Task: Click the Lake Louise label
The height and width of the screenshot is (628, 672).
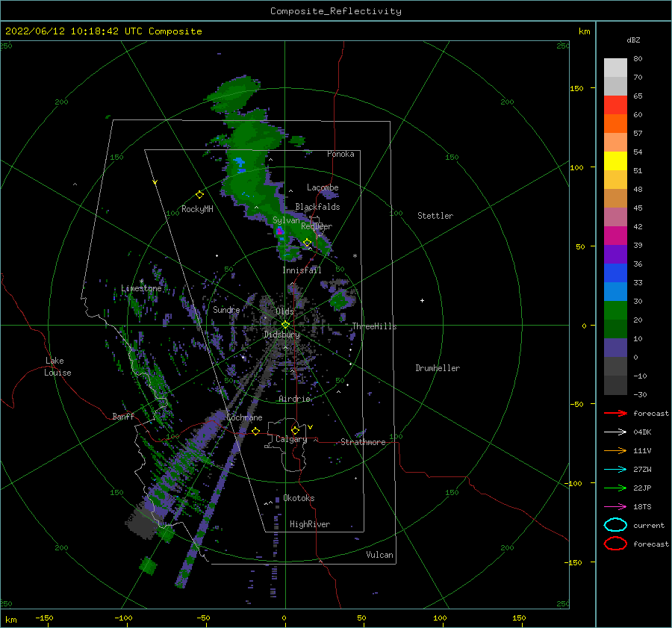Action: point(57,367)
